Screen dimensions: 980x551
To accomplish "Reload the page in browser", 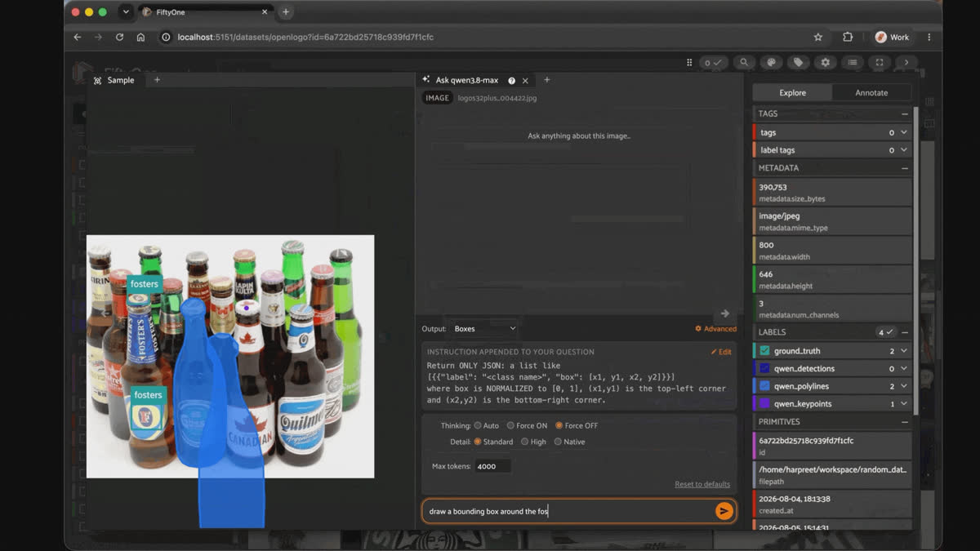I will pyautogui.click(x=119, y=37).
